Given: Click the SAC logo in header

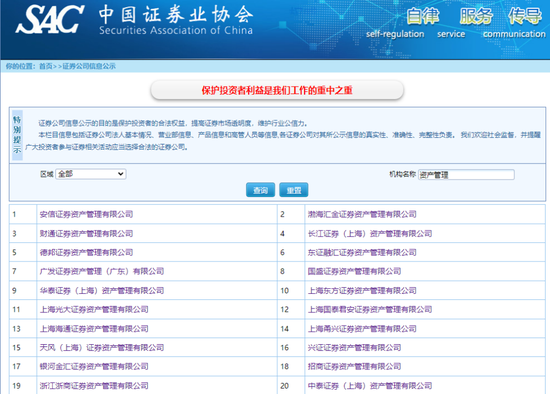Looking at the screenshot, I should [x=50, y=19].
